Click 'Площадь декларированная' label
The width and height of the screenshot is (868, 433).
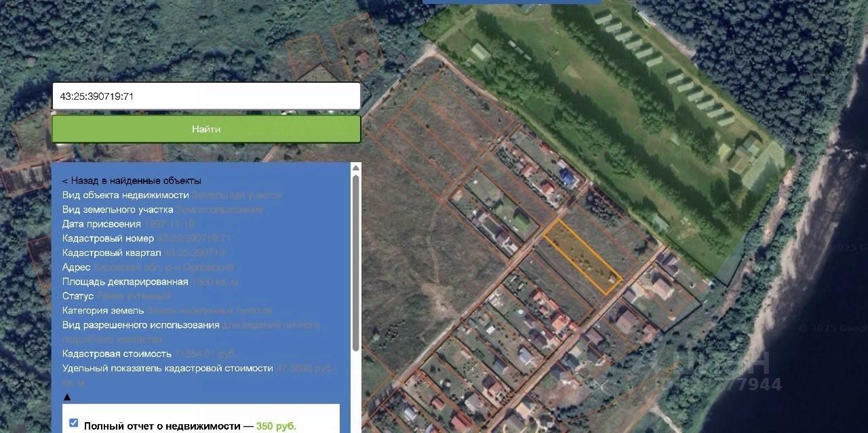point(125,282)
